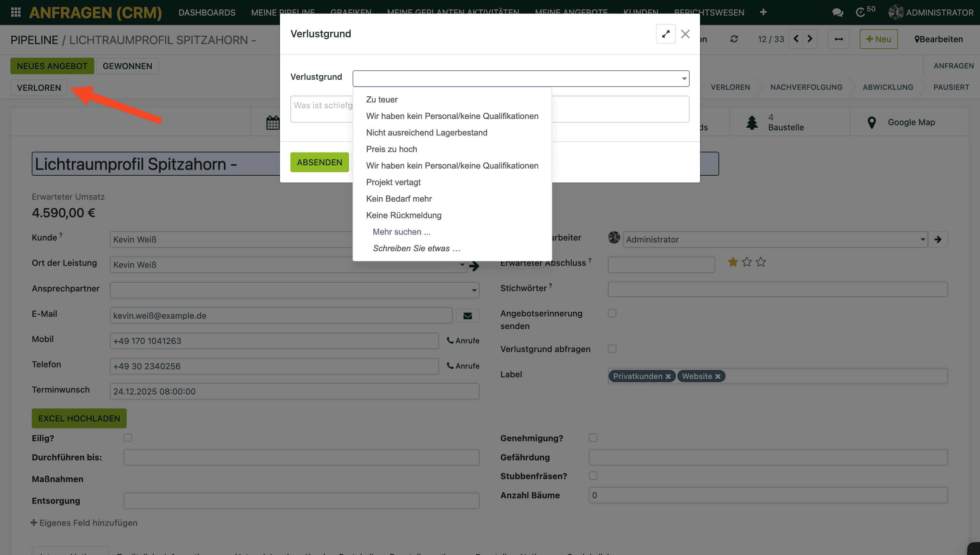
Task: Click 'Mehr suchen ...' link
Action: pyautogui.click(x=401, y=232)
